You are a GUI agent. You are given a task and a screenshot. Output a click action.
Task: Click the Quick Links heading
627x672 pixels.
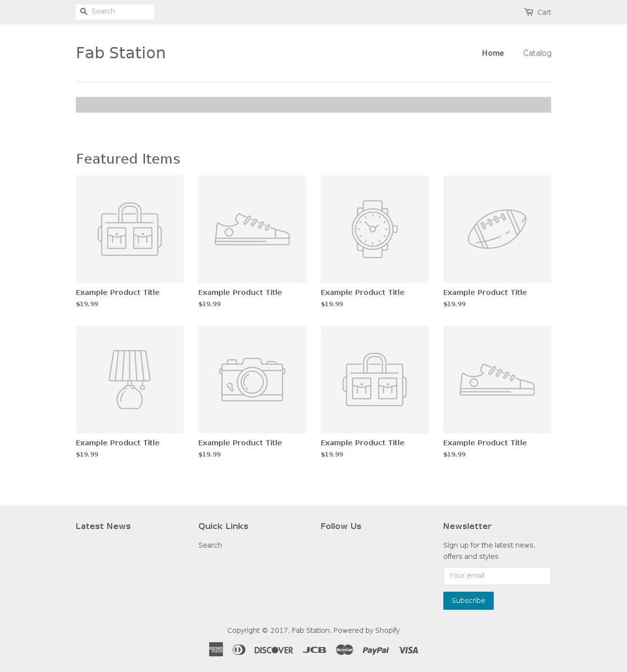(x=223, y=526)
